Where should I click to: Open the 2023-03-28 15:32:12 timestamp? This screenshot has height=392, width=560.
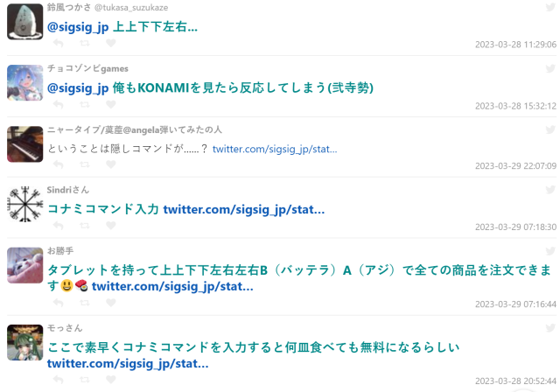pos(515,105)
